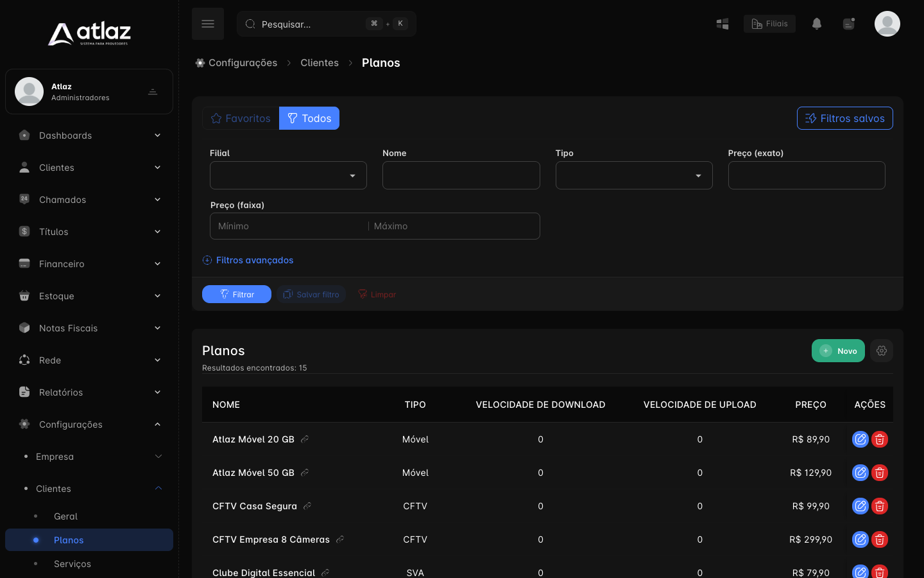Click link icon beside Atlaz Móvel 50 GB

point(305,473)
